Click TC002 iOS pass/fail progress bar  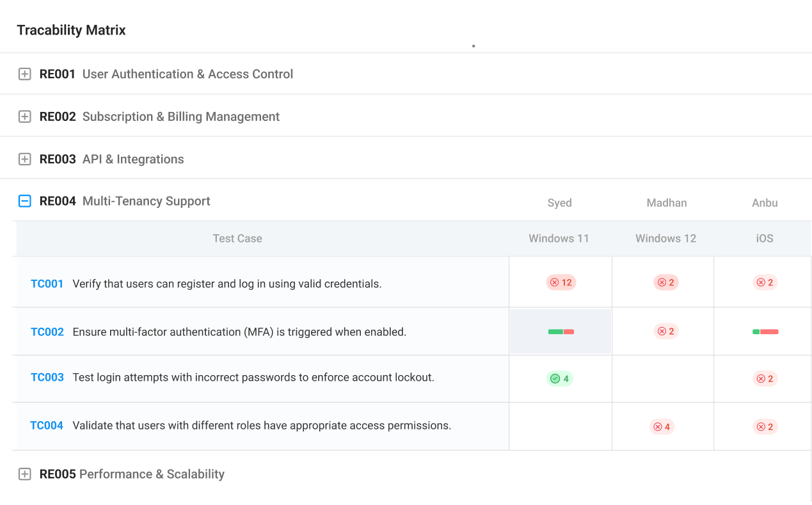point(765,332)
